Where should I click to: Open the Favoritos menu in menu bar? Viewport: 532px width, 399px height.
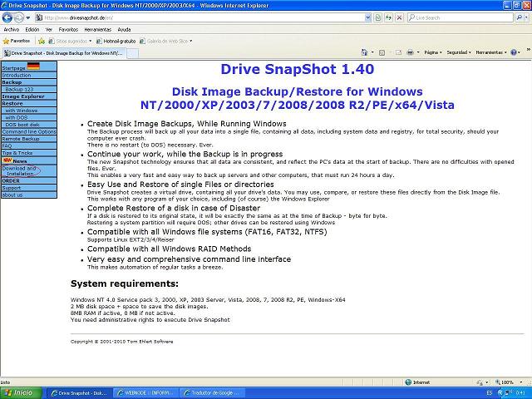pyautogui.click(x=68, y=30)
